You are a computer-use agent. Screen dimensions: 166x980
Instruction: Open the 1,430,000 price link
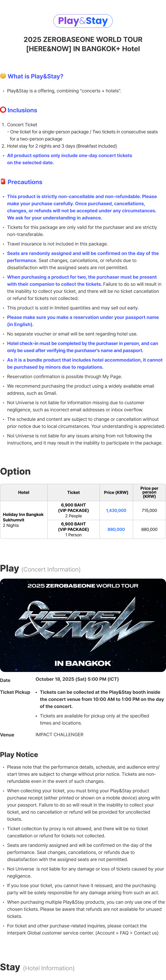116,511
